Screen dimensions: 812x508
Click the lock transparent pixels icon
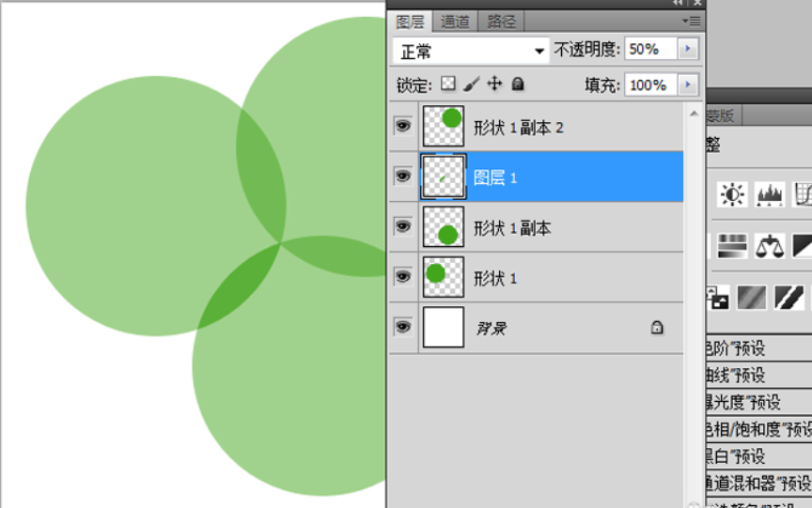448,84
